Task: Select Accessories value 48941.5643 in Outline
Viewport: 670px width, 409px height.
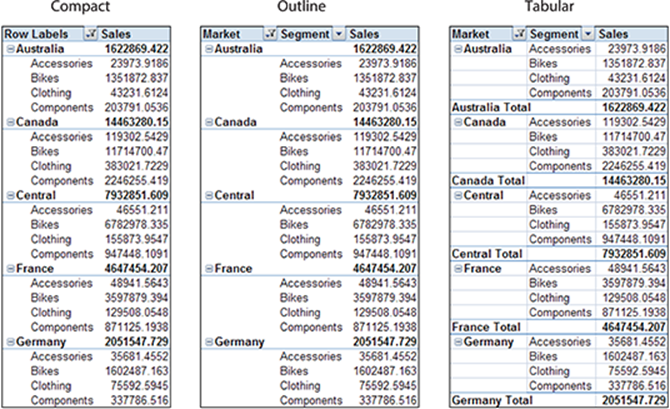Action: (388, 283)
